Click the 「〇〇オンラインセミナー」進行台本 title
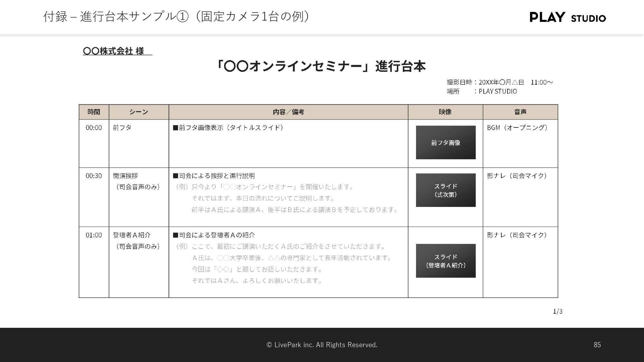The image size is (644, 362). (x=321, y=67)
